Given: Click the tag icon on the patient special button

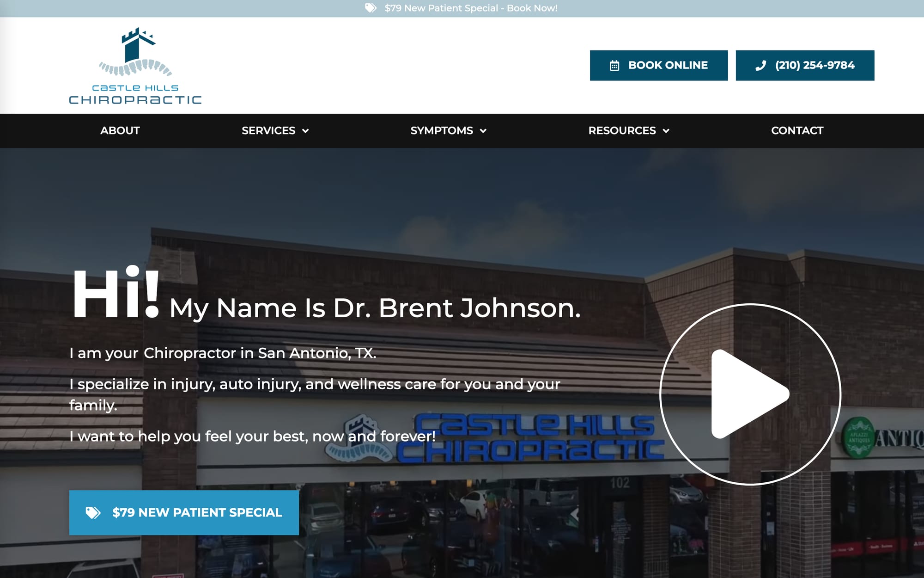Looking at the screenshot, I should click(93, 512).
